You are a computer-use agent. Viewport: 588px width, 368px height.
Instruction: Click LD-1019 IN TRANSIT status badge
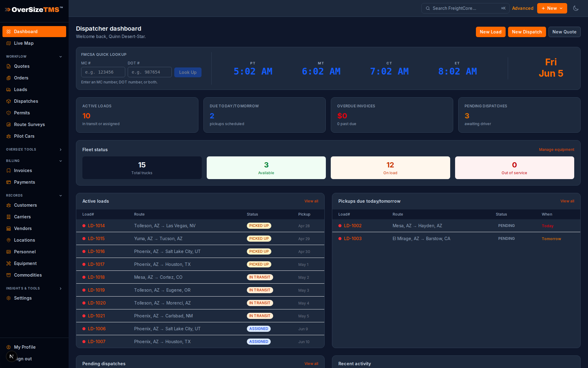point(260,290)
